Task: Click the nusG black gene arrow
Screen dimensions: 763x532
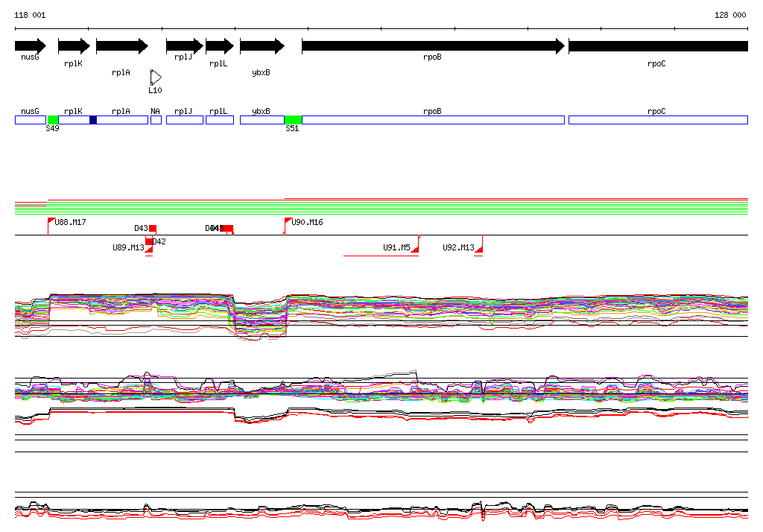Action: tap(30, 46)
